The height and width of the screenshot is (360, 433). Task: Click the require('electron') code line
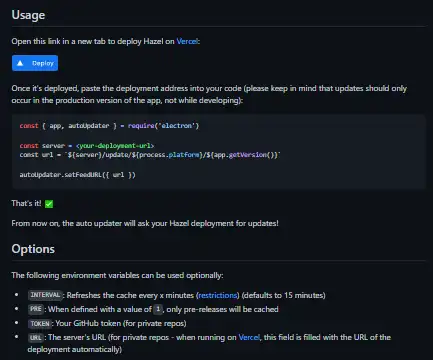pyautogui.click(x=109, y=126)
